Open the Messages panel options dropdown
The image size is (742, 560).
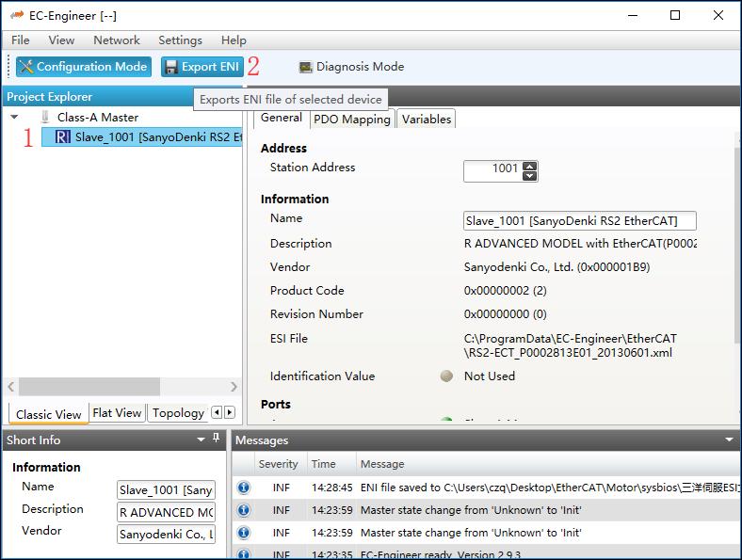(x=729, y=440)
